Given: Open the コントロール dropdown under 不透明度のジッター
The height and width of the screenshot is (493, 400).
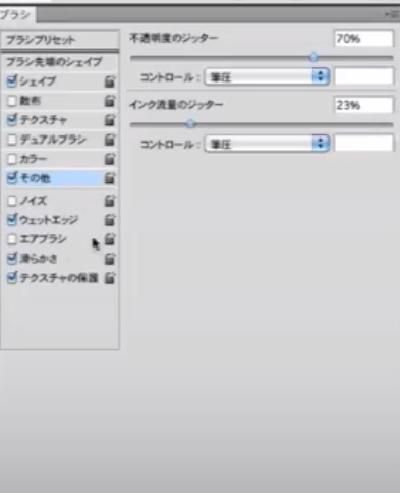Looking at the screenshot, I should pyautogui.click(x=267, y=77).
